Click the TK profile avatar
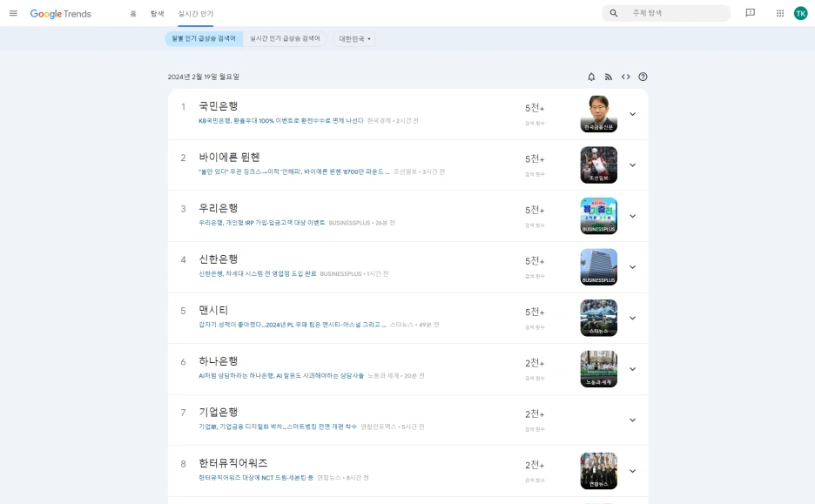 point(802,13)
